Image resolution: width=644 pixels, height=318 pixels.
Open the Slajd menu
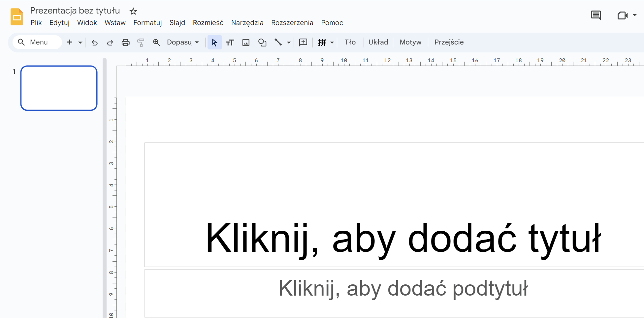click(x=177, y=23)
